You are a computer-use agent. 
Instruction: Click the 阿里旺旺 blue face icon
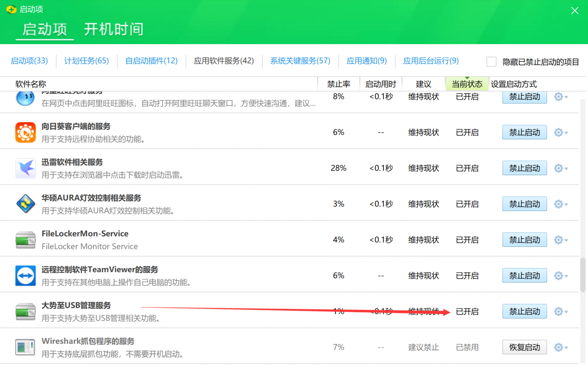pos(25,98)
